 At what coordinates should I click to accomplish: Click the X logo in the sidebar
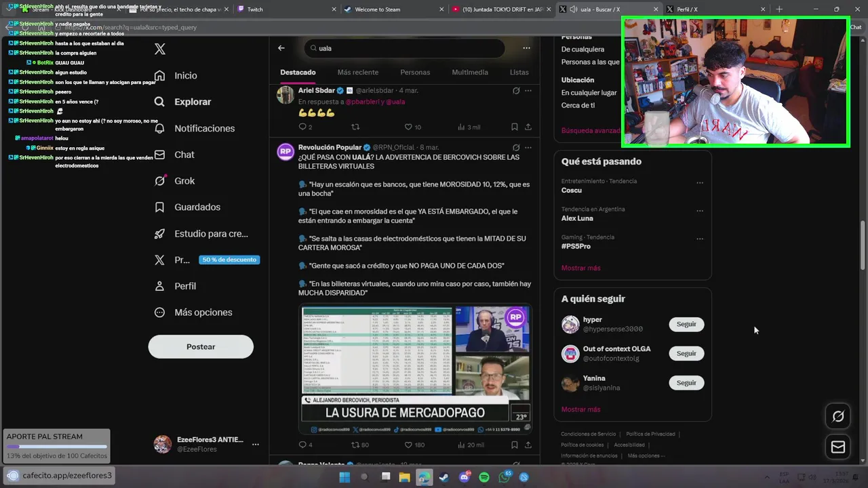[160, 49]
